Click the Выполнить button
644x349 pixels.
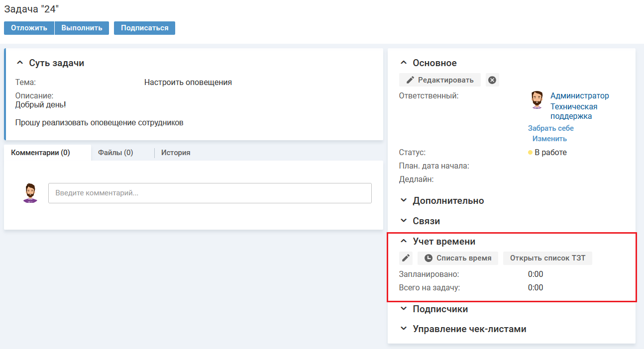(x=82, y=28)
